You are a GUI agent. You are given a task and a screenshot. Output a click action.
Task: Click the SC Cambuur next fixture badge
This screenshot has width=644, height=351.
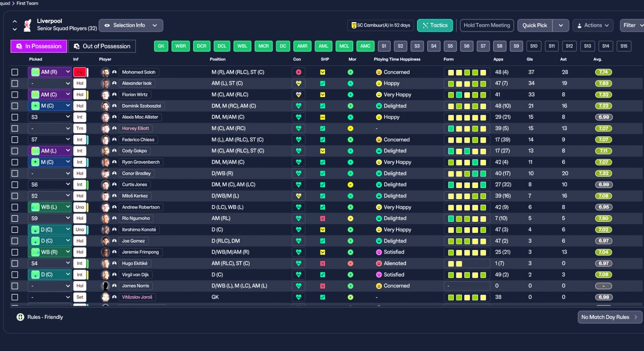point(380,25)
